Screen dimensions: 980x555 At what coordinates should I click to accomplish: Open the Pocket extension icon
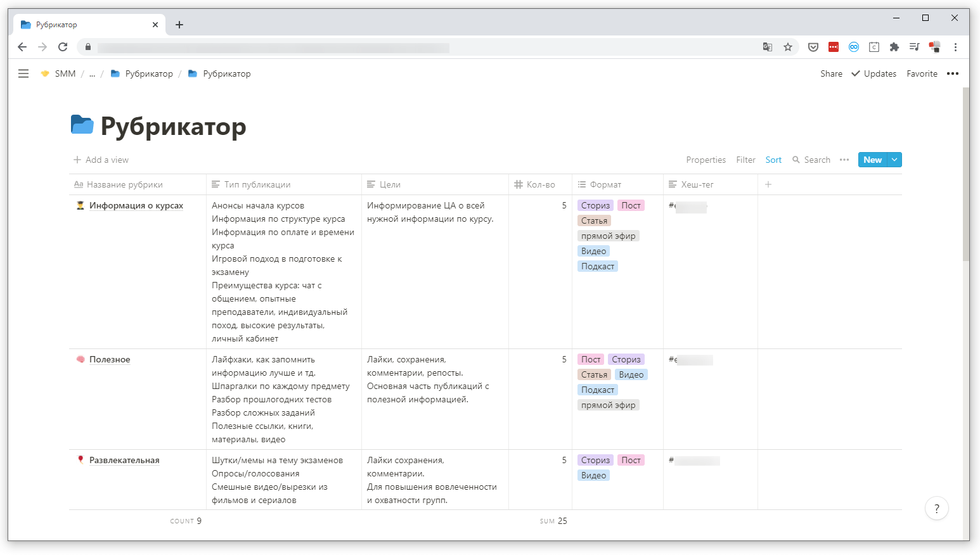tap(813, 47)
